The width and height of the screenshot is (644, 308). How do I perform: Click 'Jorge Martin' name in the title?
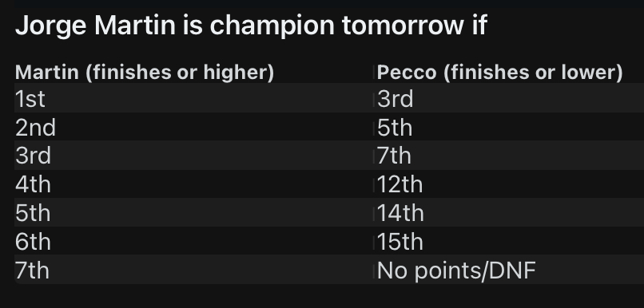click(x=95, y=26)
